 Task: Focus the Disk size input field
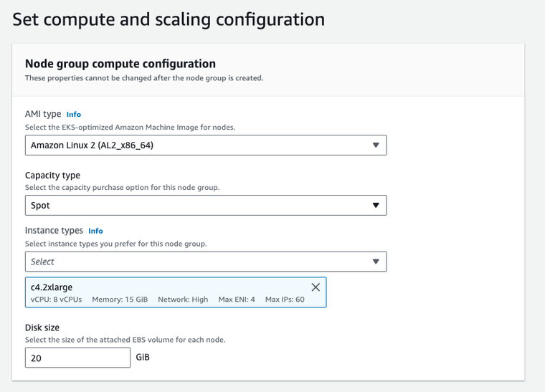(78, 358)
